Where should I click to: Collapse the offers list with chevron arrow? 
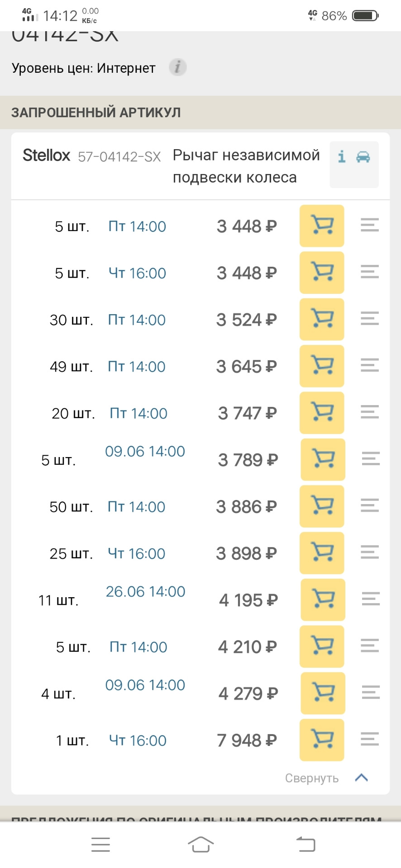pyautogui.click(x=361, y=778)
